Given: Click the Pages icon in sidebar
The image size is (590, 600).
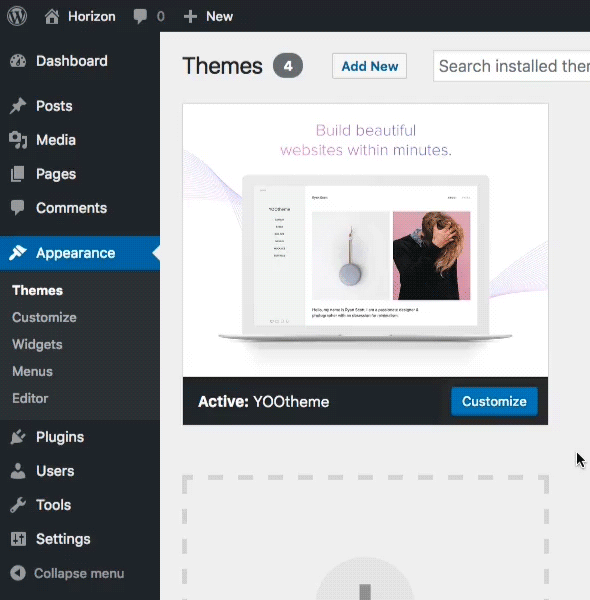Looking at the screenshot, I should pos(18,174).
